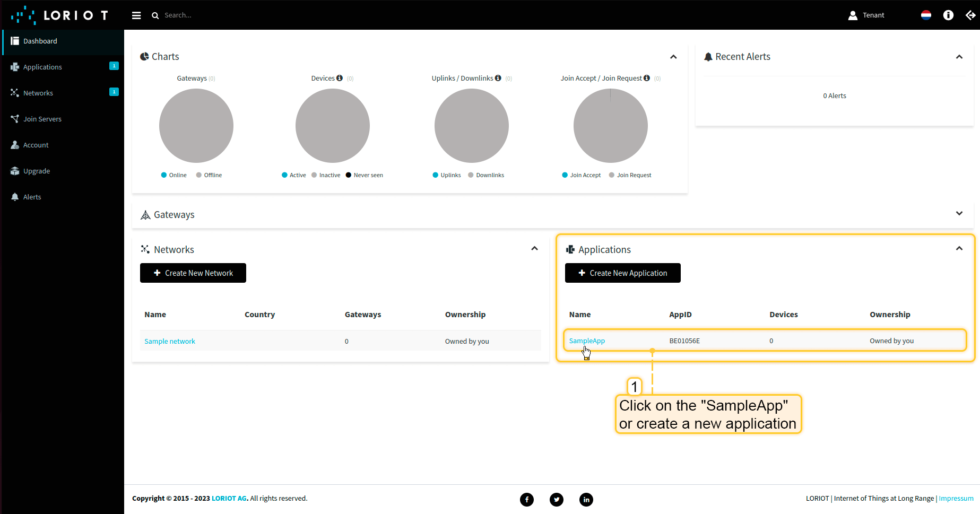Open the Twitter social icon
Screen dimensions: 980x514
[557, 499]
